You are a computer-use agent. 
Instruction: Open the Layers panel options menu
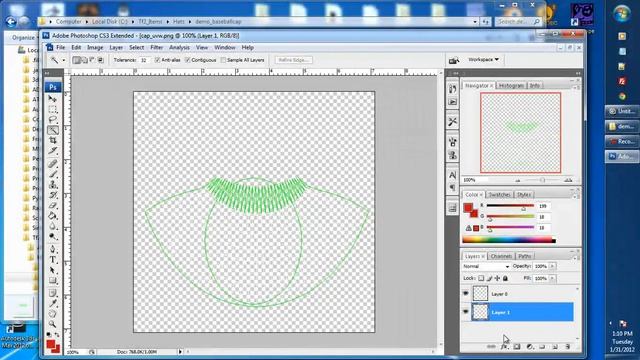[576, 258]
